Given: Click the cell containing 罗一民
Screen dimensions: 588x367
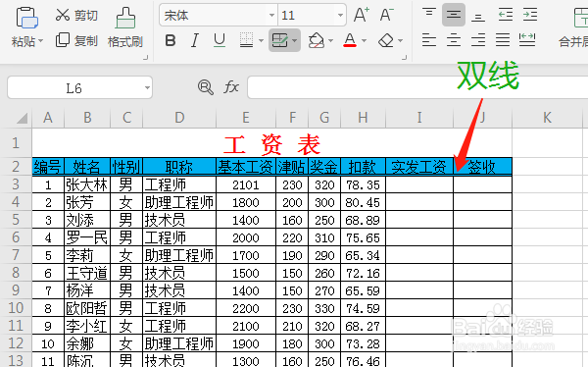Looking at the screenshot, I should (x=87, y=237).
